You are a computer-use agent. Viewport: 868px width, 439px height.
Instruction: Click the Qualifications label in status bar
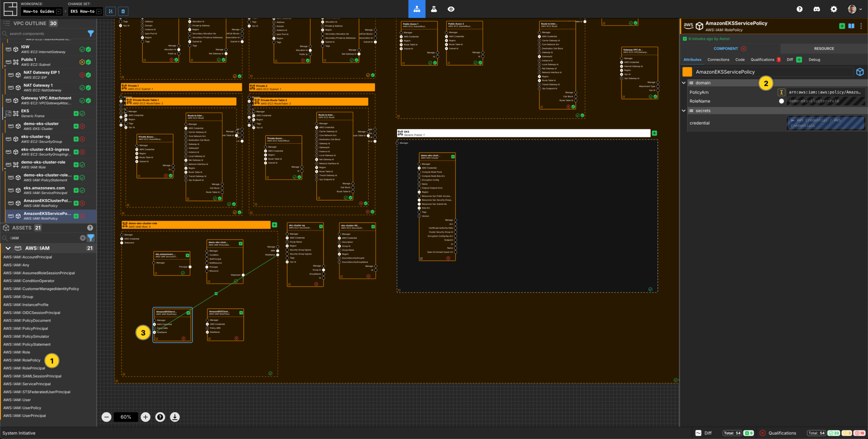coord(782,433)
